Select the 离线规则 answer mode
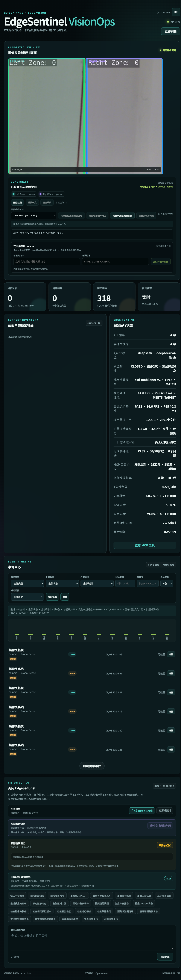This screenshot has width=181, height=980. coord(165,811)
